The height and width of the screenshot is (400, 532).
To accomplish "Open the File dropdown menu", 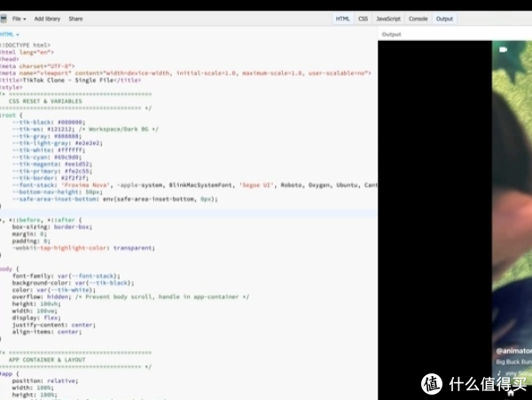I will click(x=19, y=18).
